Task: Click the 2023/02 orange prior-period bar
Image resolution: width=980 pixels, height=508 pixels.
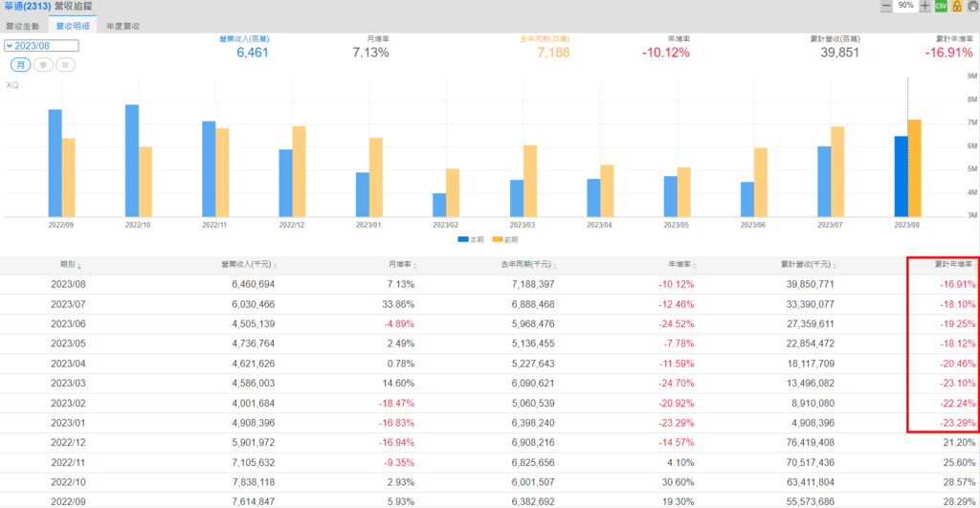Action: click(x=453, y=193)
